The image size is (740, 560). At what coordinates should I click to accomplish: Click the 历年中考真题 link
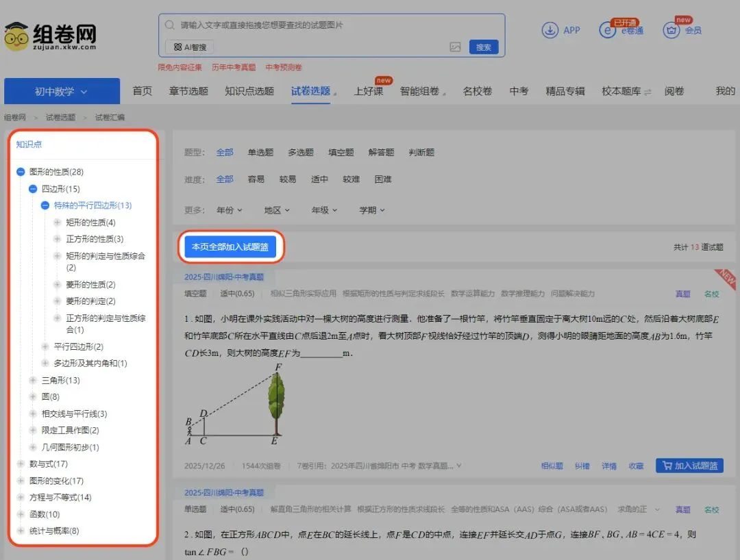(x=234, y=67)
